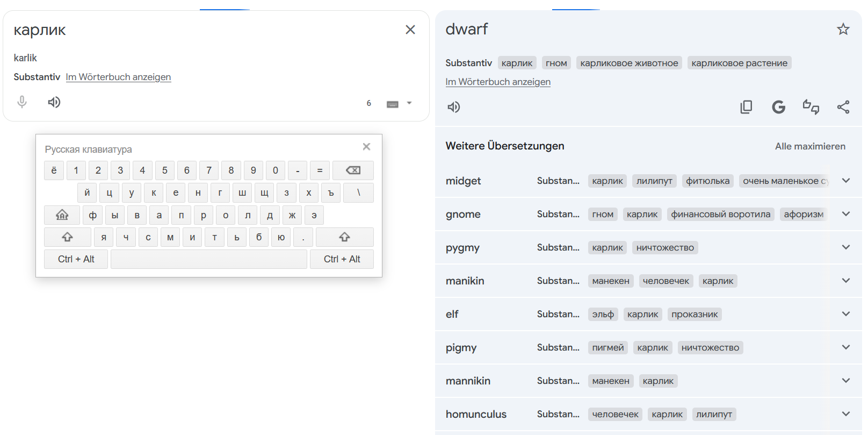Click the человечек chip in homunculus row
The width and height of the screenshot is (868, 435).
pyautogui.click(x=616, y=414)
